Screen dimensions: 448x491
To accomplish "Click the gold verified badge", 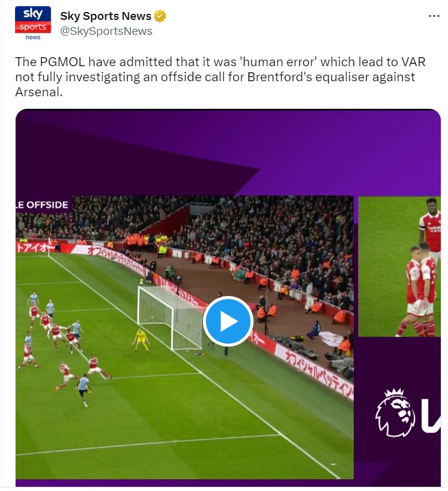I will pyautogui.click(x=160, y=16).
